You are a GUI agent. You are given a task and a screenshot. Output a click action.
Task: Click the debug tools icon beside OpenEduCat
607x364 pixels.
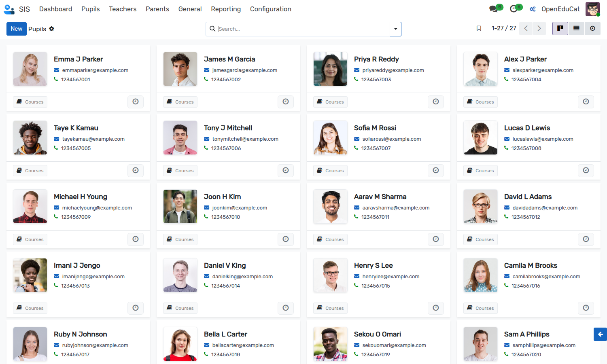(533, 9)
